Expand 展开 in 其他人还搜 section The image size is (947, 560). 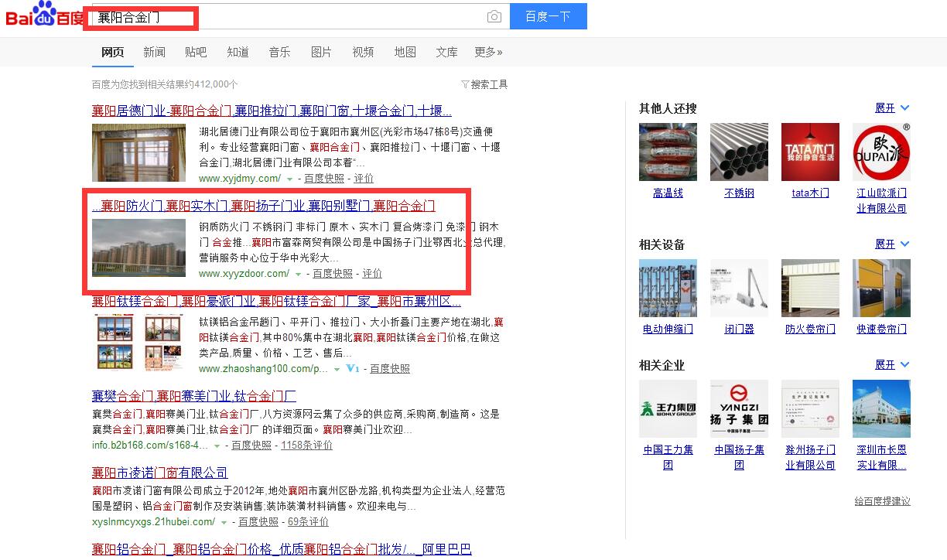(x=892, y=108)
